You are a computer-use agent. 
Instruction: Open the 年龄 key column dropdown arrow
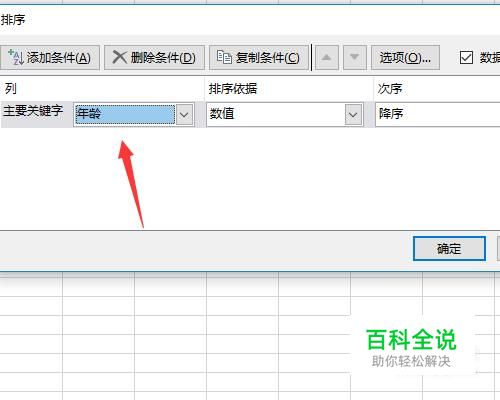tap(184, 114)
